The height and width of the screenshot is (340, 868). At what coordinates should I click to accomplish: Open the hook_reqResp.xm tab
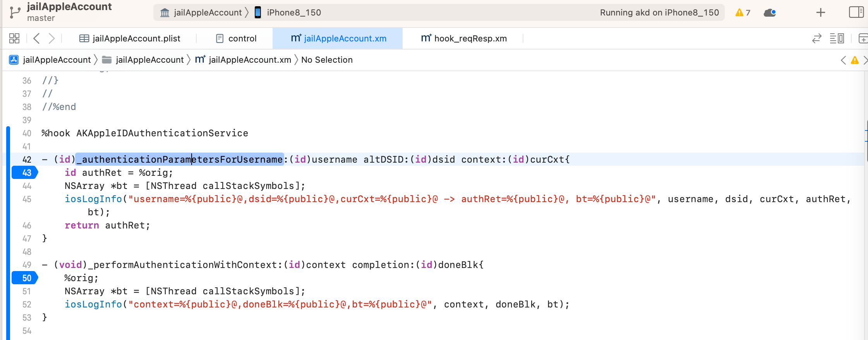tap(464, 38)
